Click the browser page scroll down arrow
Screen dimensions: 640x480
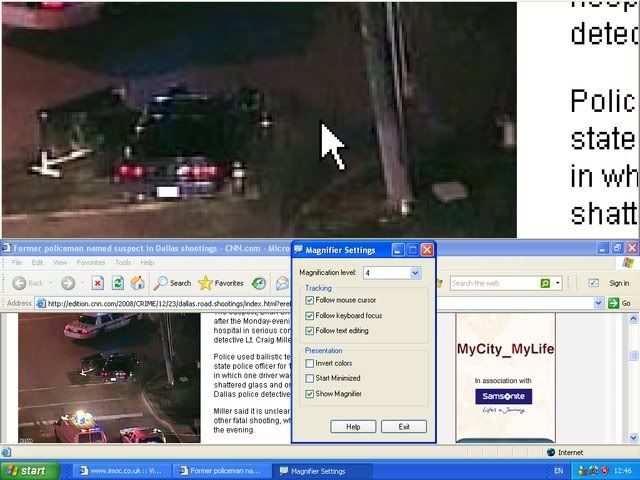[x=633, y=438]
